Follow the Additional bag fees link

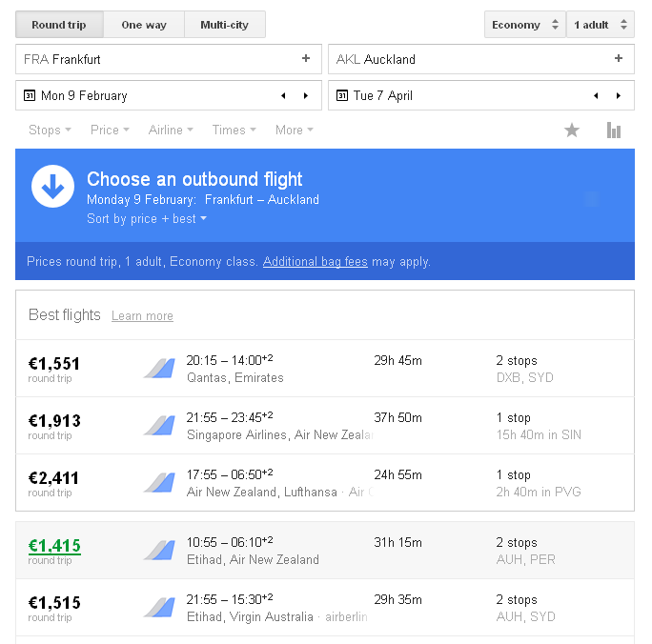click(x=315, y=262)
